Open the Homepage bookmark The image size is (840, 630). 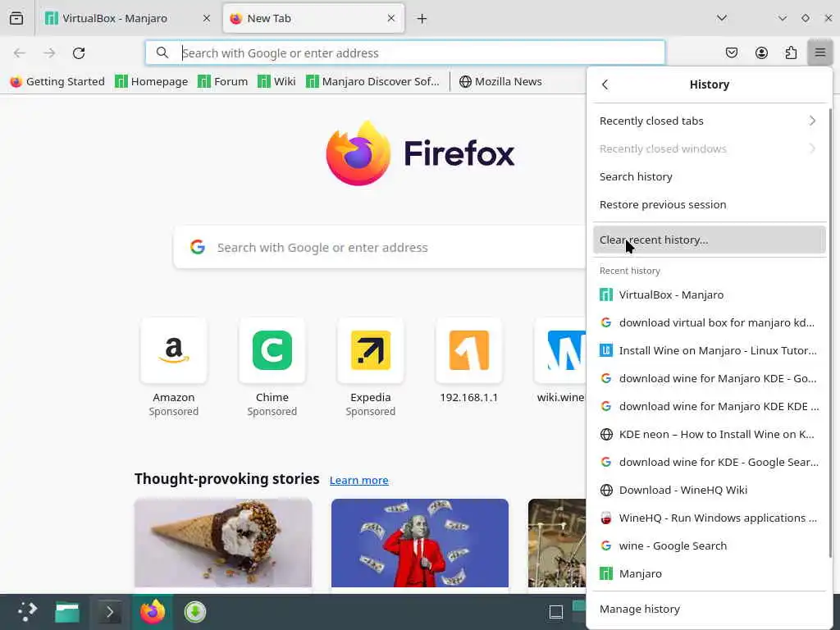click(x=152, y=81)
